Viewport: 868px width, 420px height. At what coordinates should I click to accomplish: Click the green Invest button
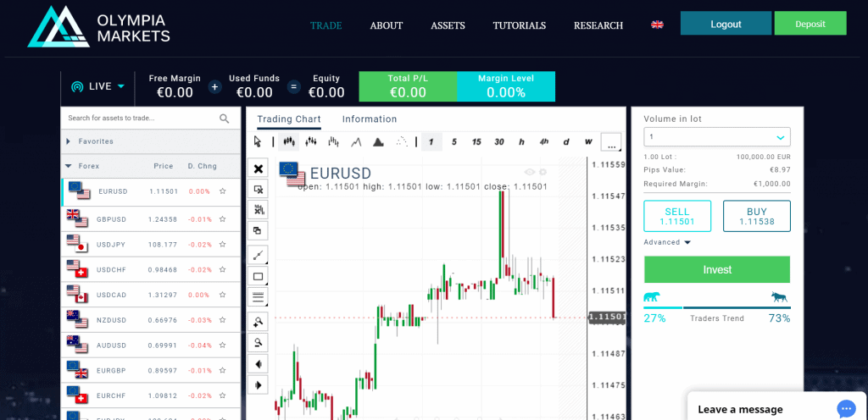717,269
